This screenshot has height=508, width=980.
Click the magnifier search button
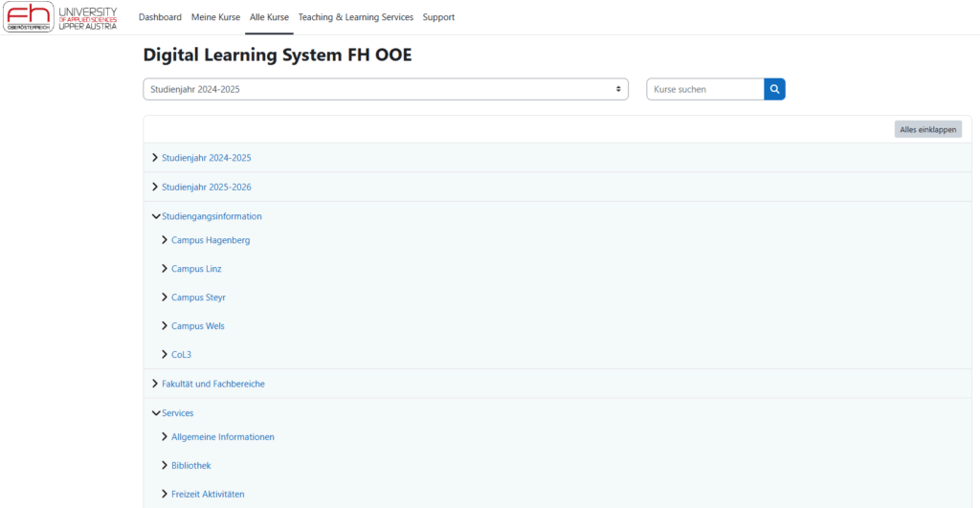[774, 89]
